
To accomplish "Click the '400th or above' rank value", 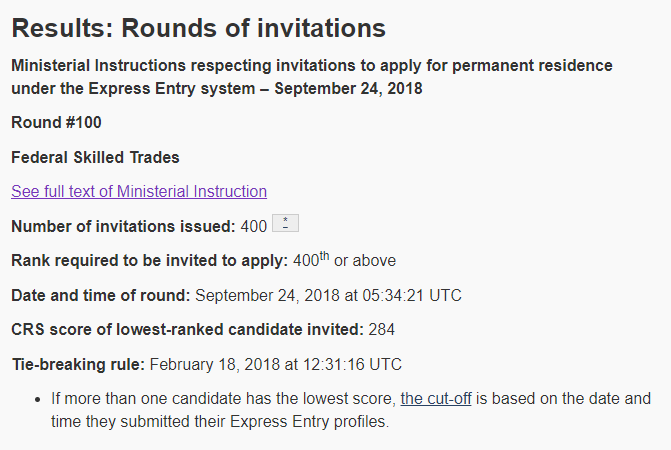I will [x=344, y=260].
